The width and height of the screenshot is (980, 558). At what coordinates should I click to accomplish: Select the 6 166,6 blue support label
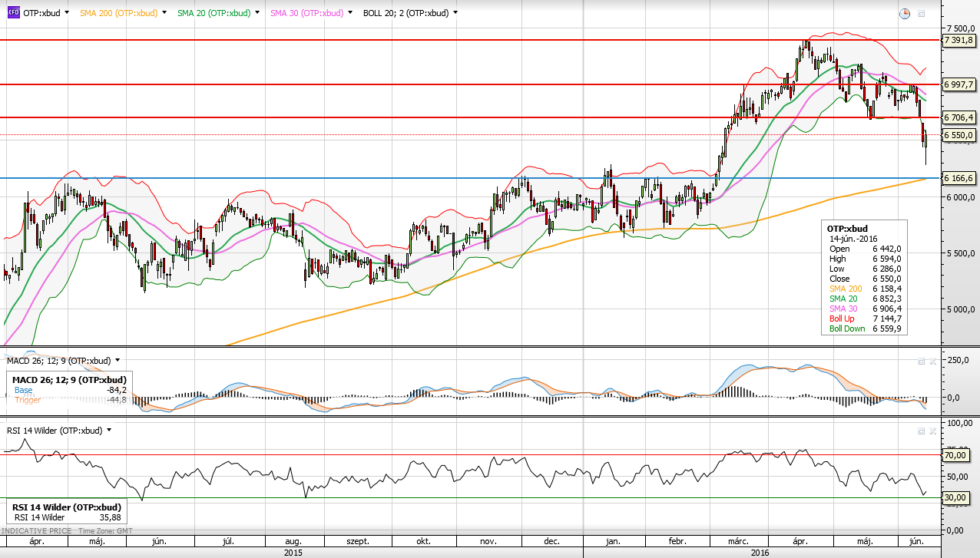click(x=959, y=178)
